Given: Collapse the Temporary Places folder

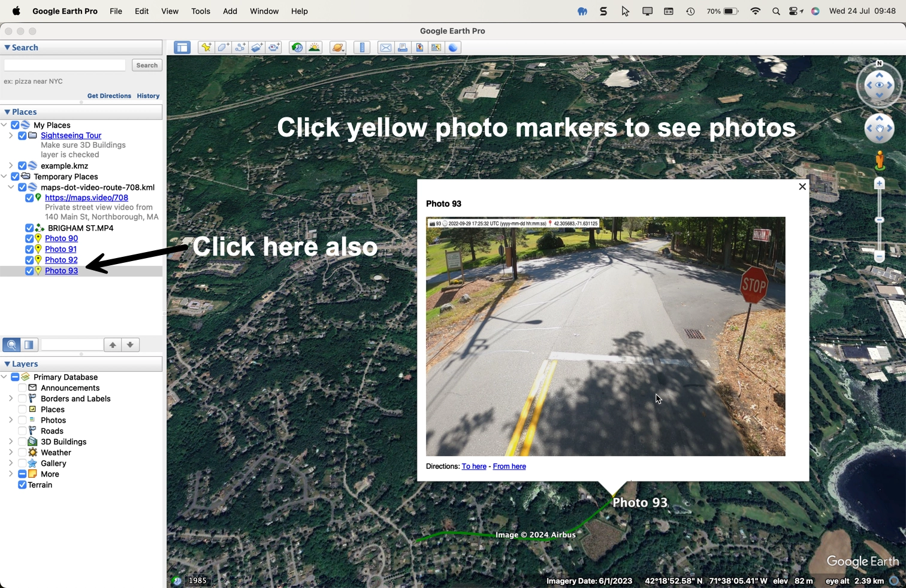Looking at the screenshot, I should 4,177.
